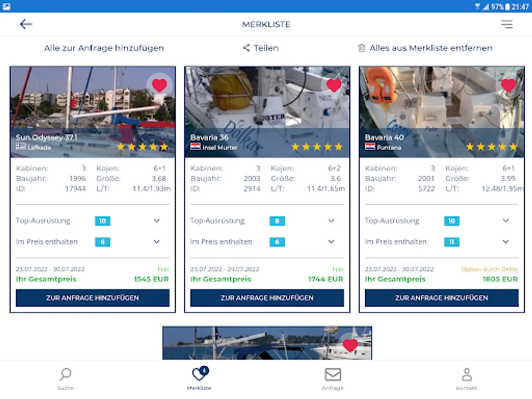Select the boat ID 5722
This screenshot has width=532, height=399.
pyautogui.click(x=427, y=189)
